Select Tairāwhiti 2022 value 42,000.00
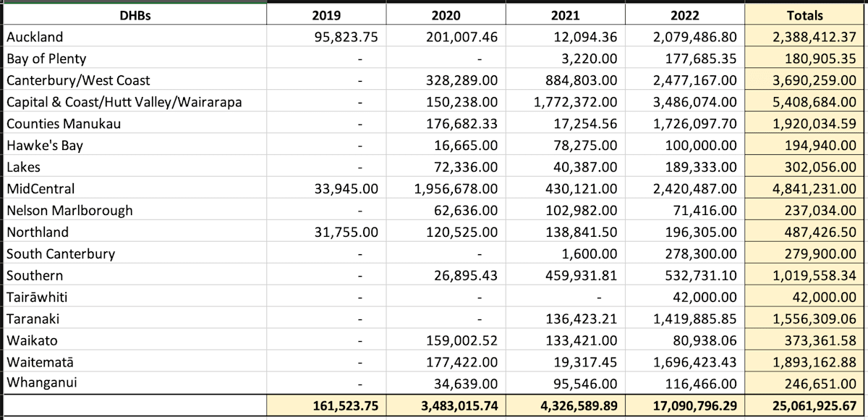This screenshot has height=420, width=868. [705, 298]
